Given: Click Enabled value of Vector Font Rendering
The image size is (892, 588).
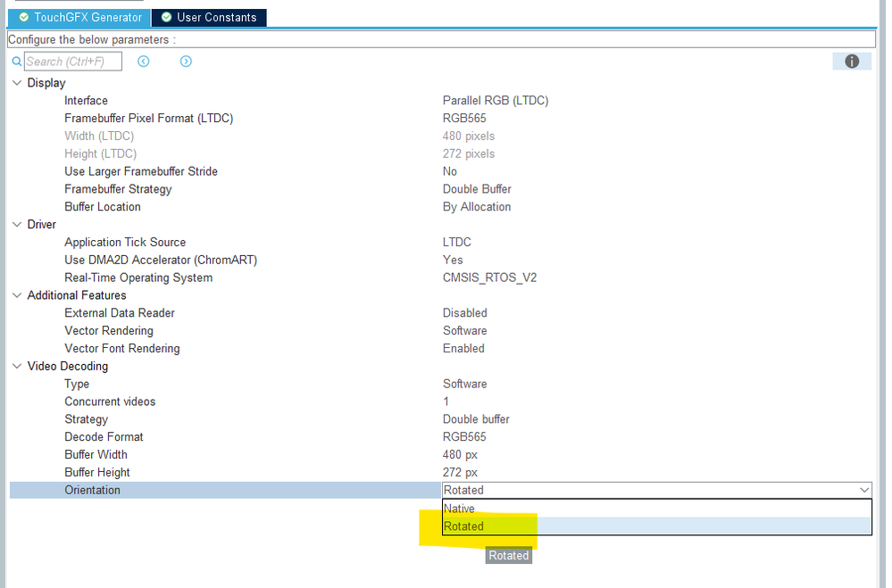Looking at the screenshot, I should tap(463, 348).
